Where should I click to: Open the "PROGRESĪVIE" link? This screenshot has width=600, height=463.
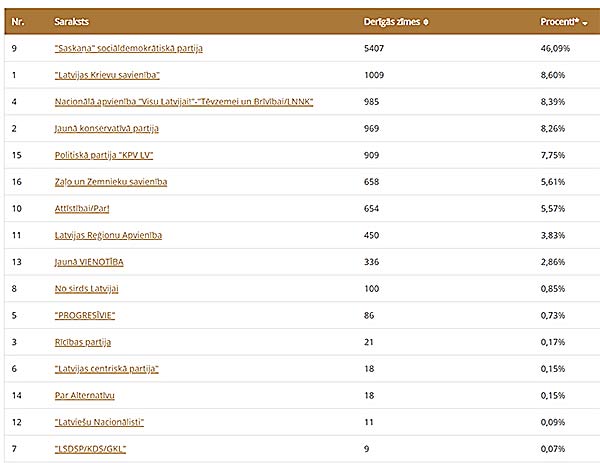[x=85, y=315]
